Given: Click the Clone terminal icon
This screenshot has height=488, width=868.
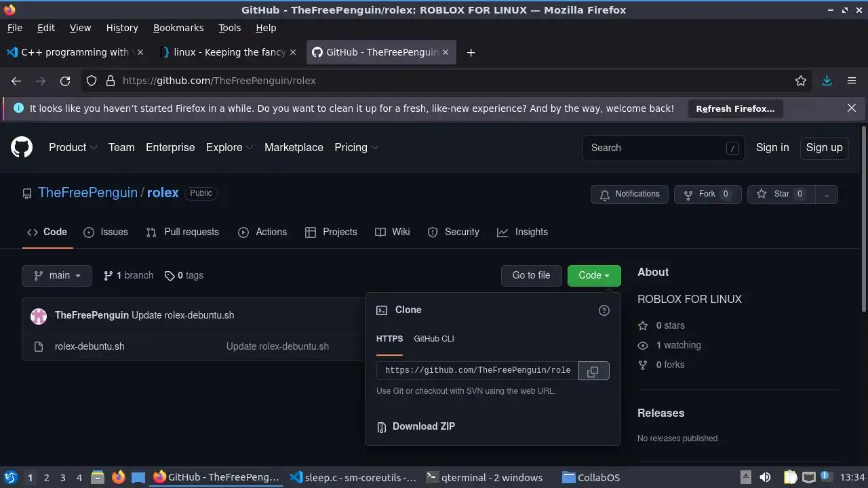Looking at the screenshot, I should tap(382, 310).
